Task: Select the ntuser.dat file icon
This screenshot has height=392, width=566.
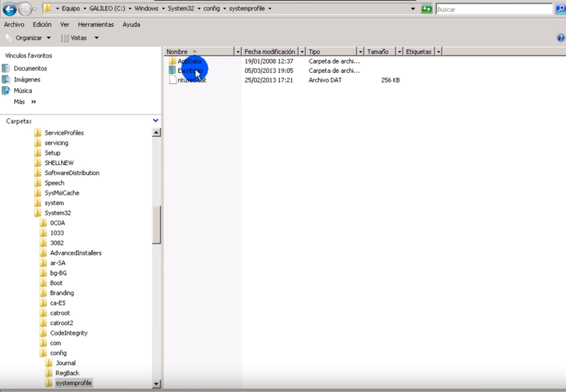Action: point(172,80)
